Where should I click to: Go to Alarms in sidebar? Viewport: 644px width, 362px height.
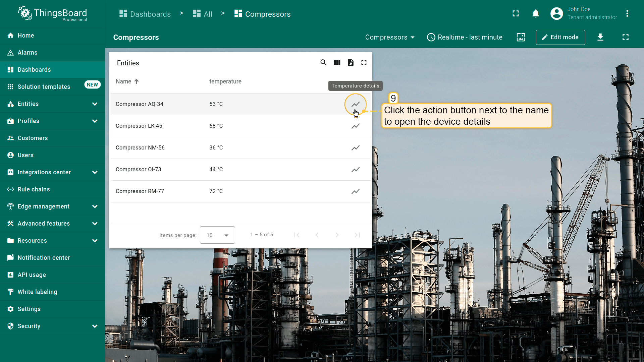click(x=28, y=53)
